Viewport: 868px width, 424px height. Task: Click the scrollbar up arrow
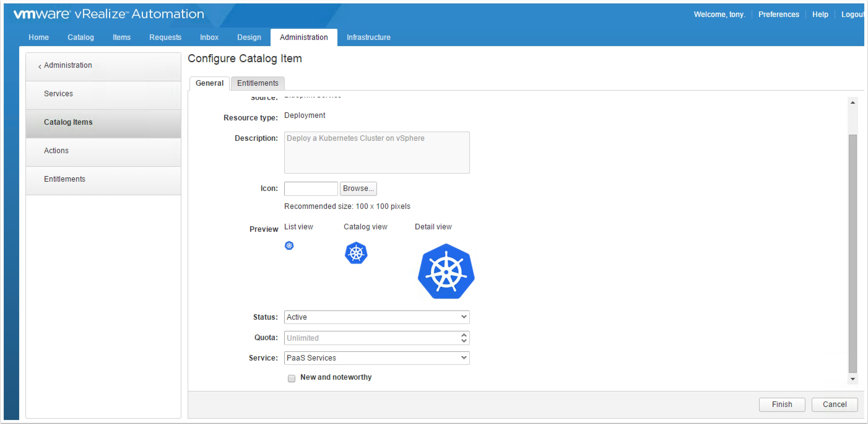pyautogui.click(x=853, y=103)
